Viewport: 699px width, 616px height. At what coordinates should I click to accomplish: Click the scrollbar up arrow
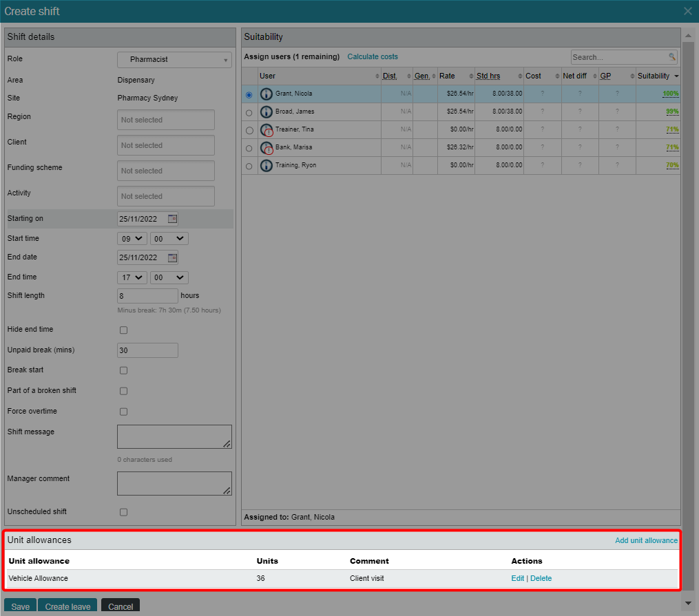click(688, 35)
